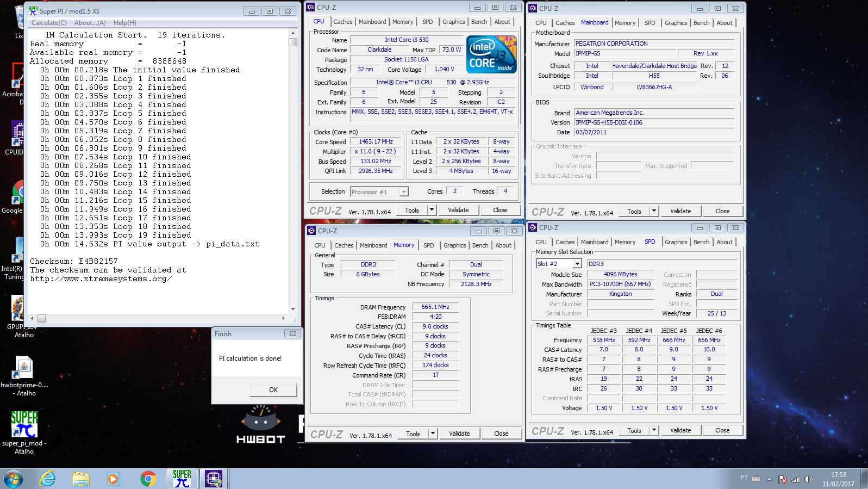Expand Tools arrow in SPD window

coord(654,430)
